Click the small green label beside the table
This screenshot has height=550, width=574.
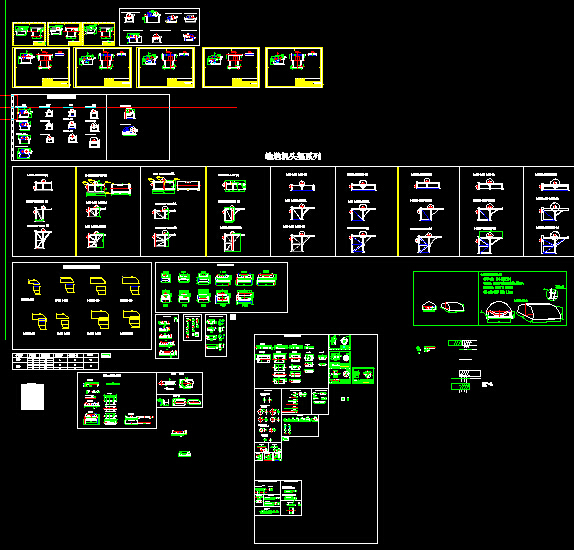(106, 355)
